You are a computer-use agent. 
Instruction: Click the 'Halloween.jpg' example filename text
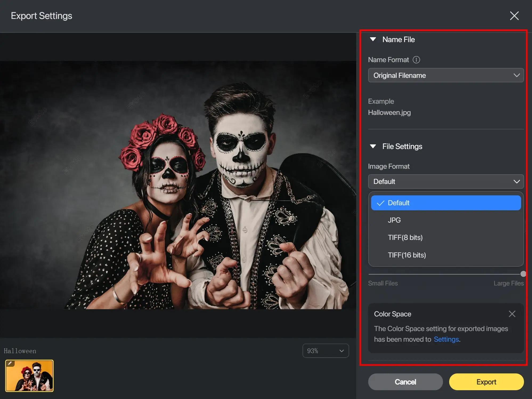[x=389, y=112]
